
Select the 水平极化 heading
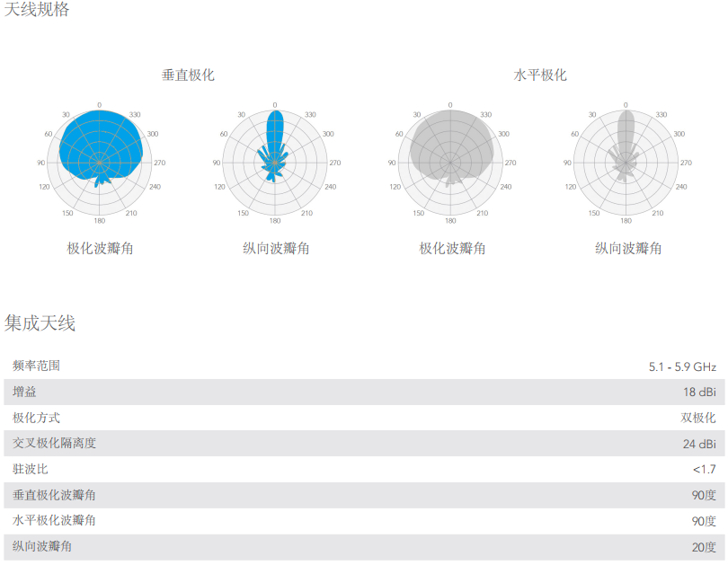tap(540, 75)
